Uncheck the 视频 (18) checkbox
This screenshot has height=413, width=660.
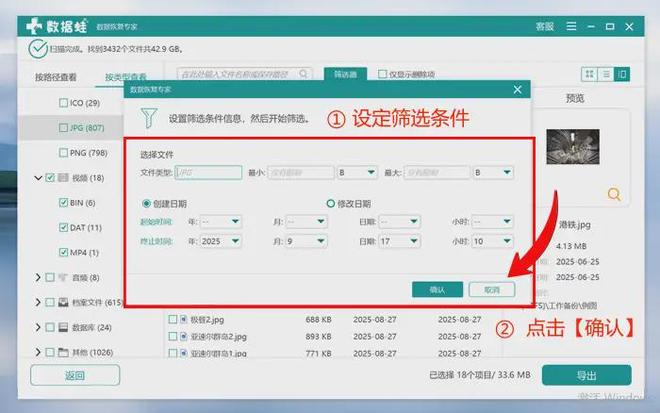[x=50, y=178]
